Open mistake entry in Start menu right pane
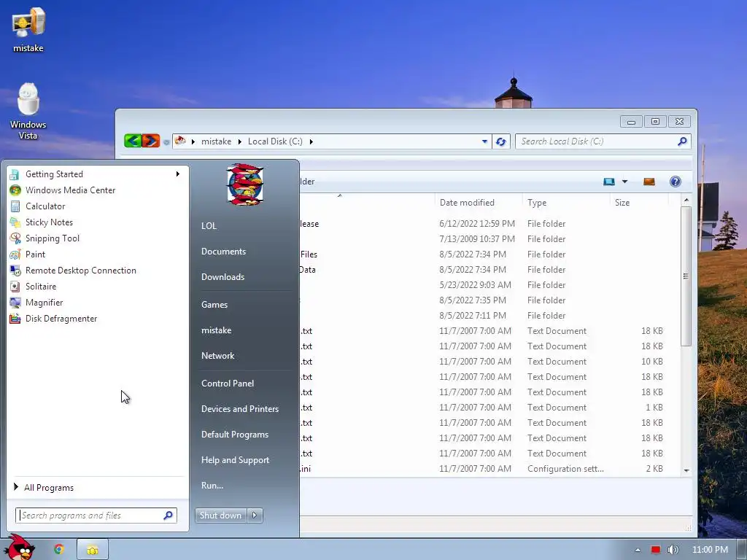This screenshot has width=747, height=560. 216,330
